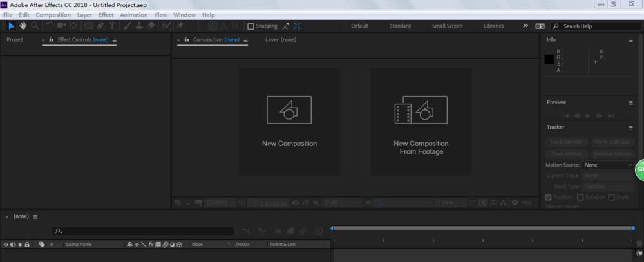Click New Composition From Footage
644x262 pixels.
(x=421, y=122)
